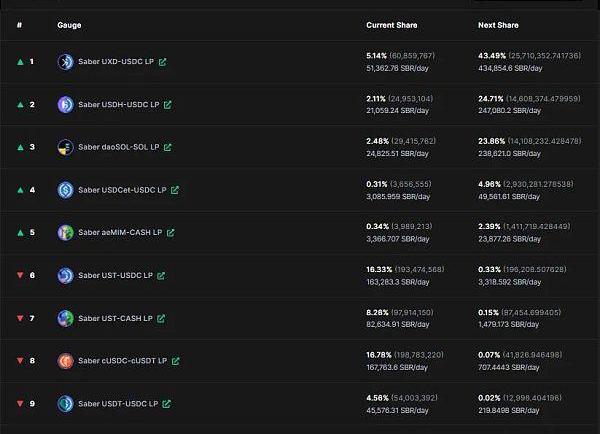The width and height of the screenshot is (600, 434).
Task: Click red down arrow for rank 9
Action: [20, 403]
